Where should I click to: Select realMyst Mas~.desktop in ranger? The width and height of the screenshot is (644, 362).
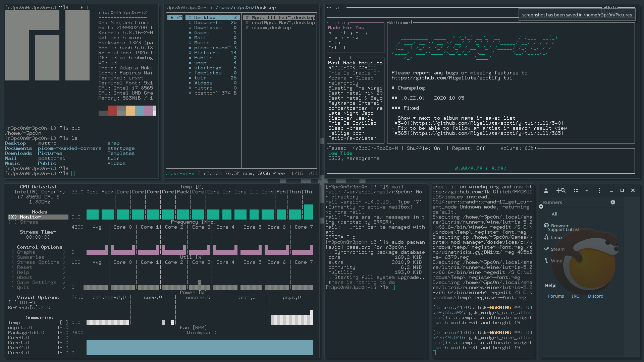click(279, 22)
